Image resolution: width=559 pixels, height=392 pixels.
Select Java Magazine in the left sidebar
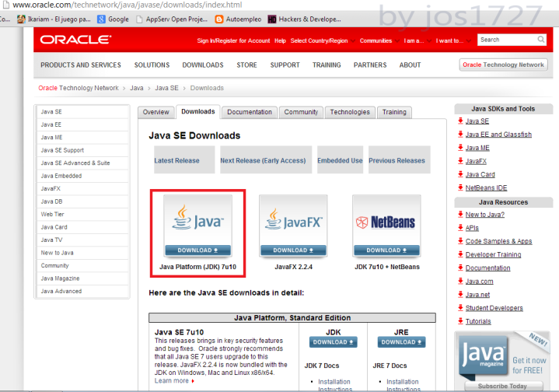[x=82, y=278]
